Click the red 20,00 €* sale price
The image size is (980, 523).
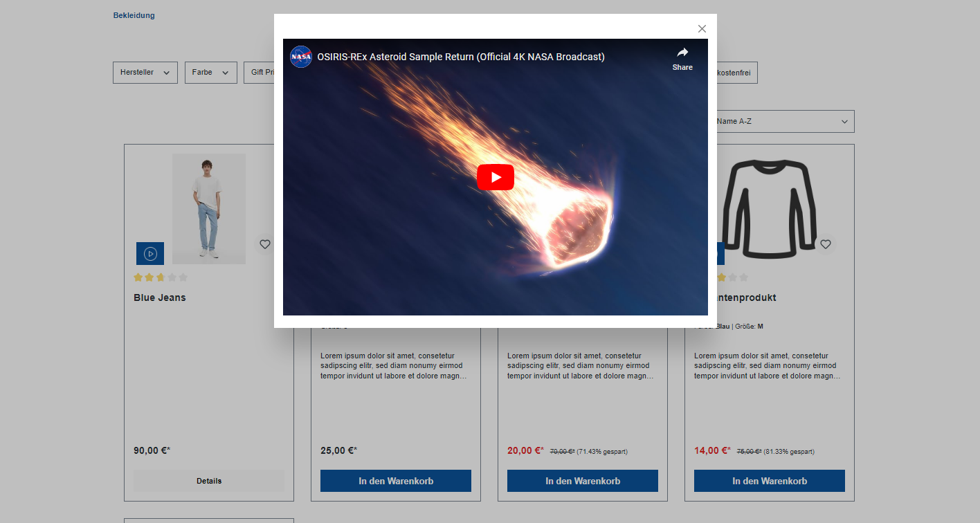tap(526, 450)
